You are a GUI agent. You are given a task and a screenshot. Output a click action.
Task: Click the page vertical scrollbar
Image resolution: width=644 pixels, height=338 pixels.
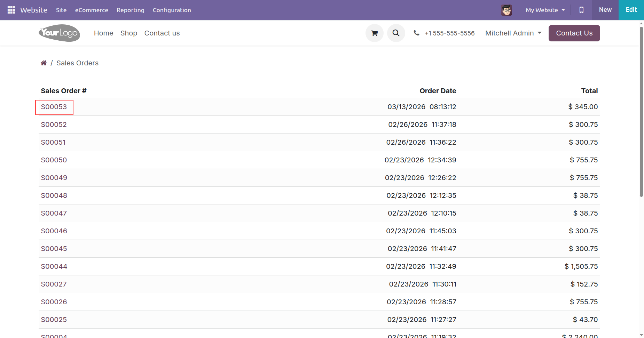point(641,111)
